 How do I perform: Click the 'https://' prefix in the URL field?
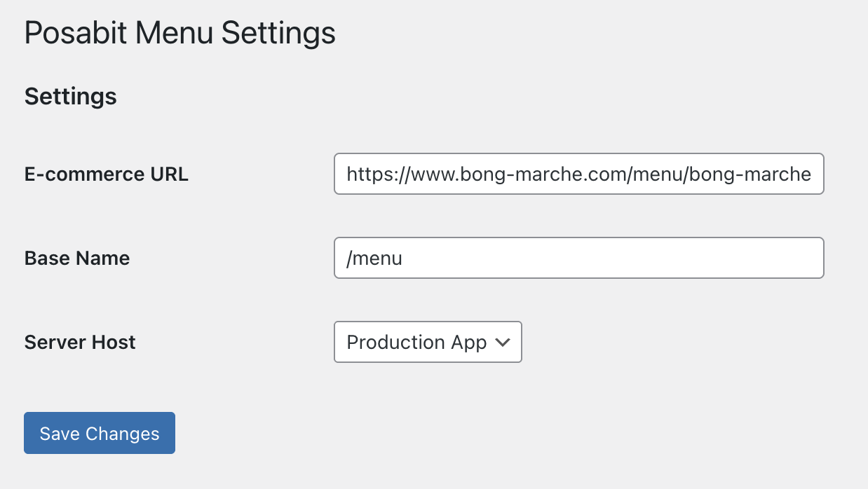click(x=379, y=174)
